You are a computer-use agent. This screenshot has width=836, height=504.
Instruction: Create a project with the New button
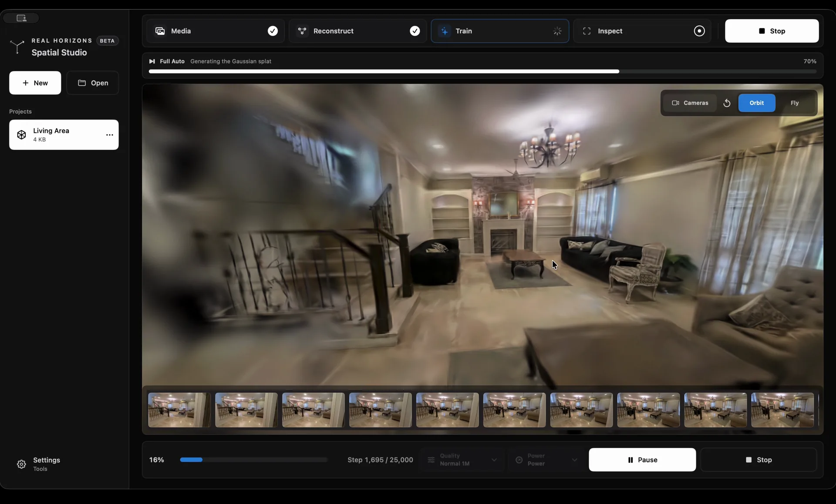coord(35,83)
